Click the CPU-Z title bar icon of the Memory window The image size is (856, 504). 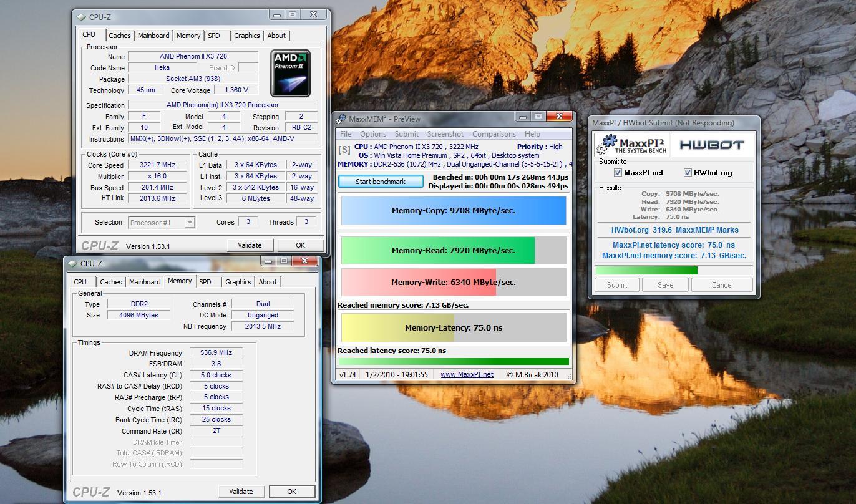pos(73,263)
